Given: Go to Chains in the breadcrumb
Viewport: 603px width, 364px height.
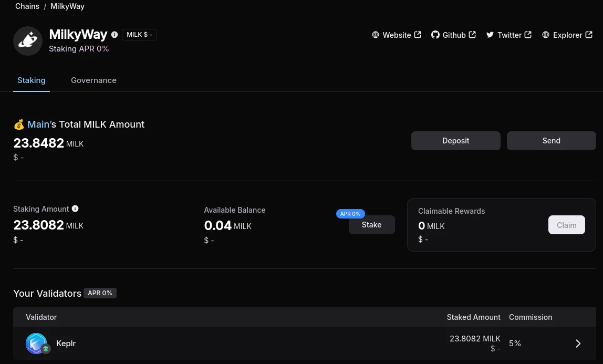Looking at the screenshot, I should coord(27,6).
